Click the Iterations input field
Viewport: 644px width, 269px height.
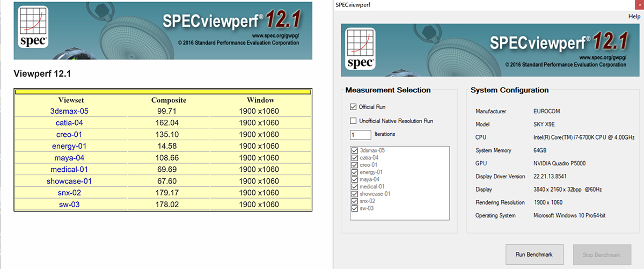360,134
